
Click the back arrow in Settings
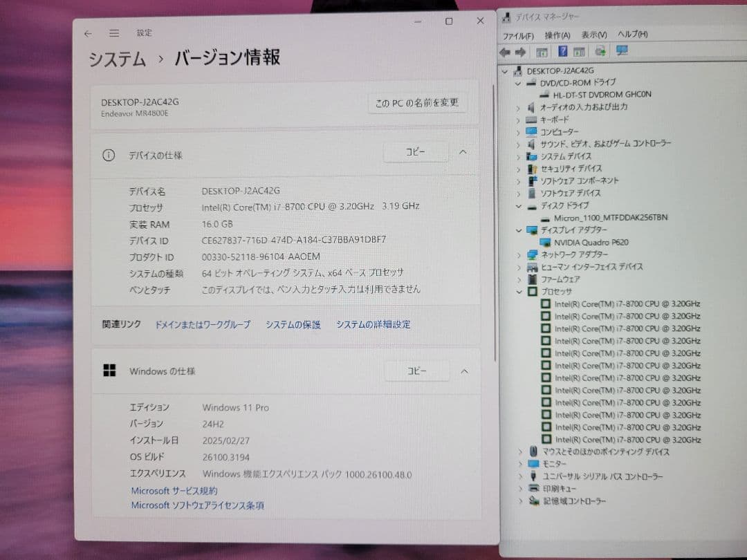pyautogui.click(x=88, y=32)
